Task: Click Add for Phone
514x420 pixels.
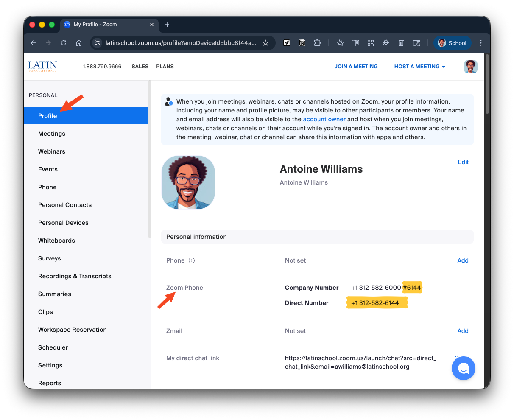Action: (463, 260)
